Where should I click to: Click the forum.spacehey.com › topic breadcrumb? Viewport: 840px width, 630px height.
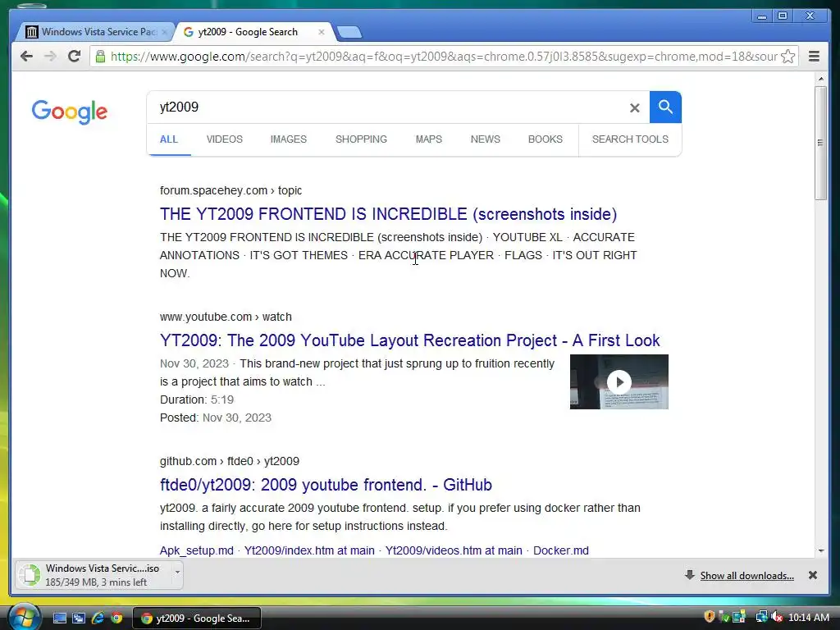[x=231, y=190]
